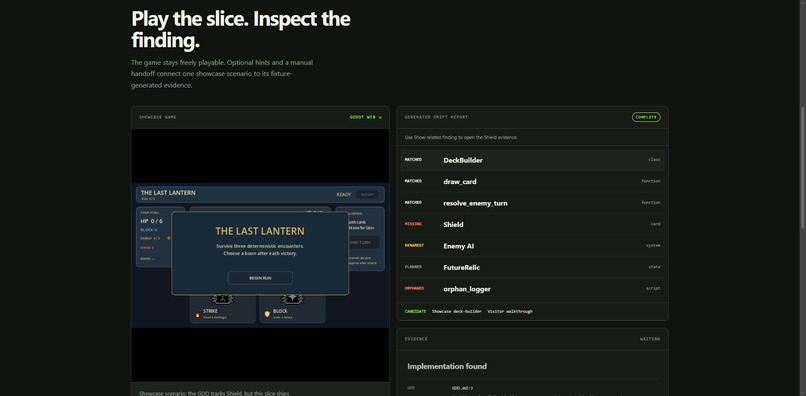The height and width of the screenshot is (396, 806).
Task: Start the game with Begin Run
Action: tap(260, 278)
